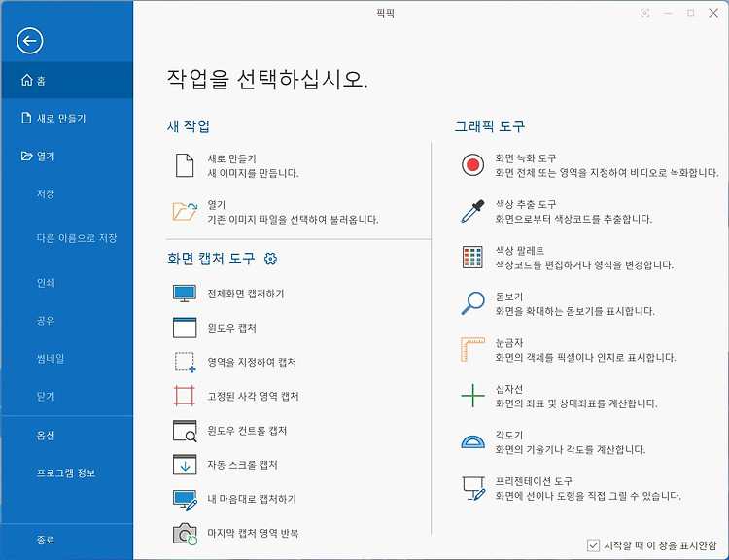Click the 전체화면 캡처하기 text
Viewport: 729px width, 560px height.
tap(246, 294)
